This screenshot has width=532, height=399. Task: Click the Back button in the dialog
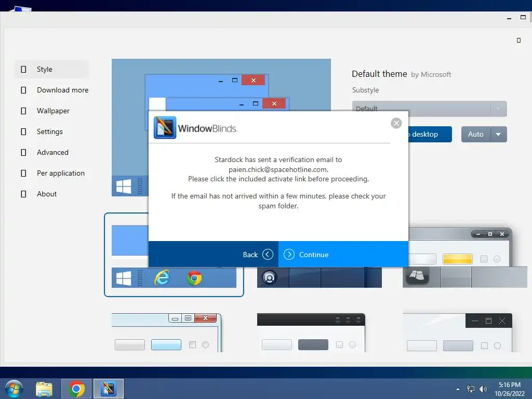click(x=214, y=255)
